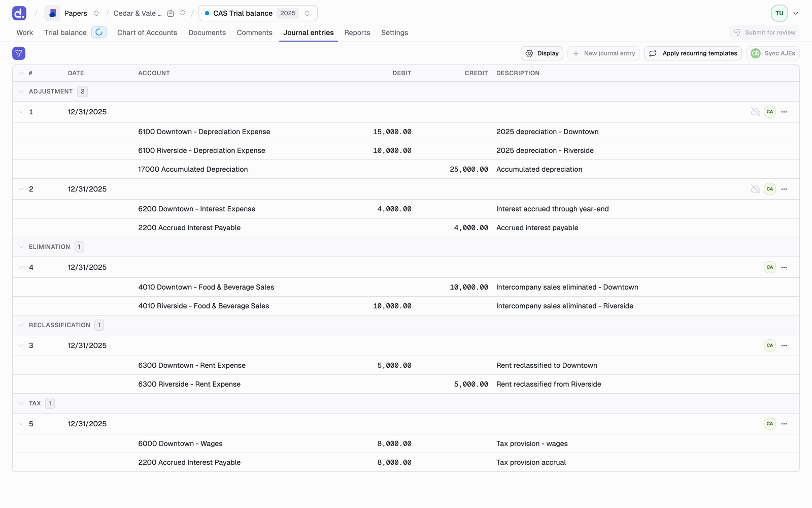Image resolution: width=812 pixels, height=508 pixels.
Task: Collapse all rows using header chevron
Action: (21, 73)
